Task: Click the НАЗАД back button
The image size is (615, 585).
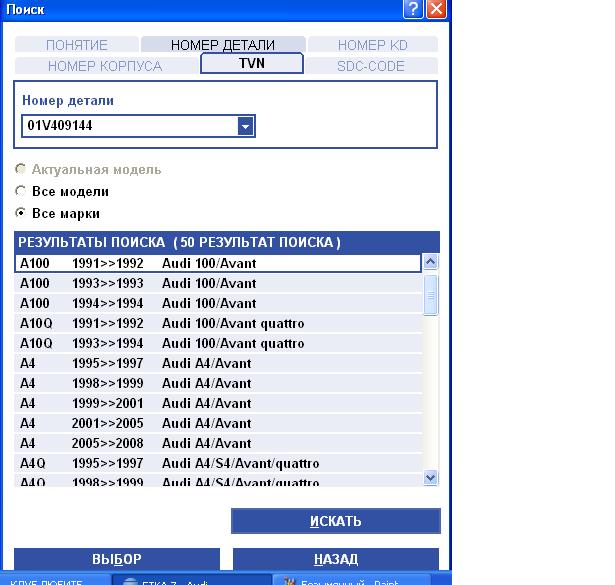Action: click(x=335, y=559)
